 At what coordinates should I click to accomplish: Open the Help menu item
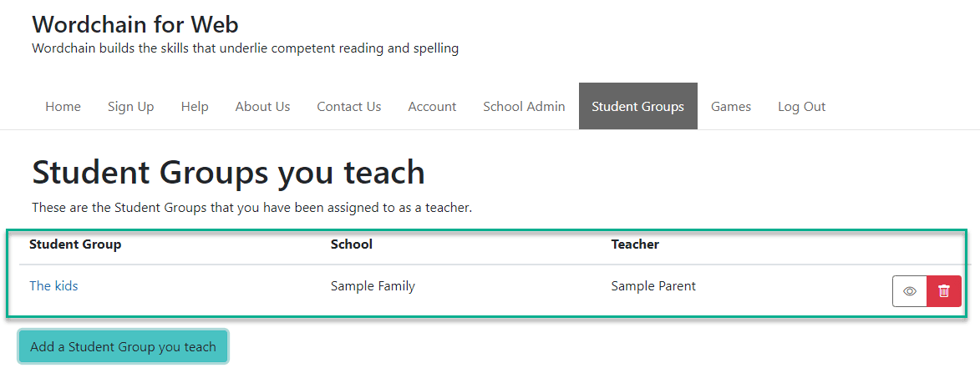[195, 107]
